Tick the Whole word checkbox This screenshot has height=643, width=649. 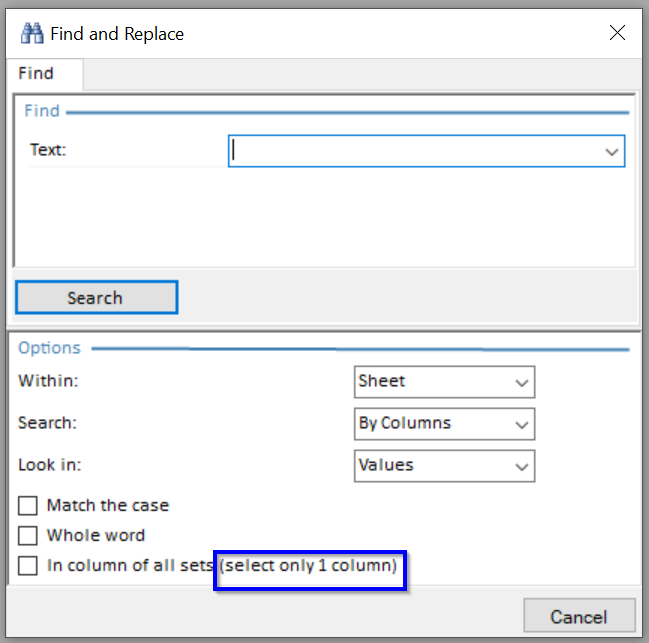(28, 536)
